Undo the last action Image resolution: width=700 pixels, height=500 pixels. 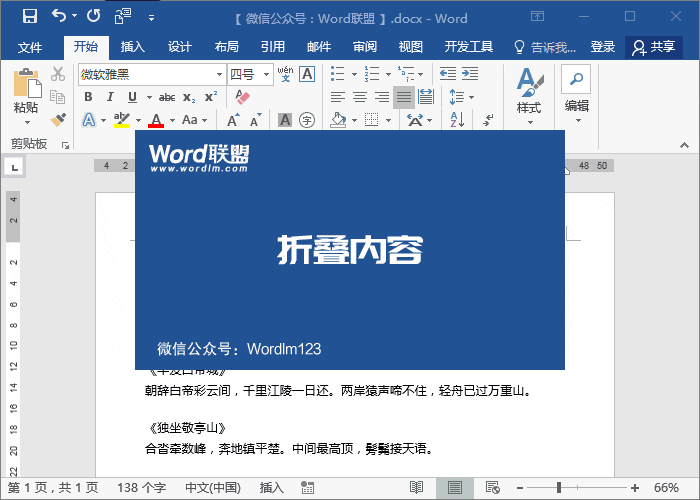coord(58,16)
